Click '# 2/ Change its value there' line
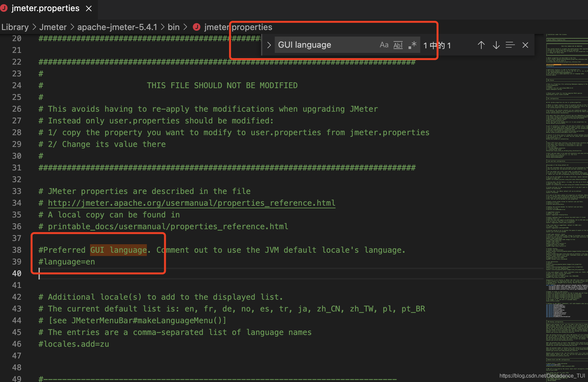Screen dimensions: 588x382 click(102, 144)
